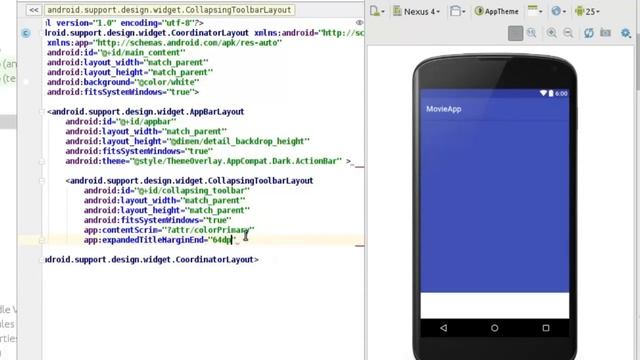Click the text android:id="@+id/main_content"
This screenshot has height=360, width=640.
116,53
